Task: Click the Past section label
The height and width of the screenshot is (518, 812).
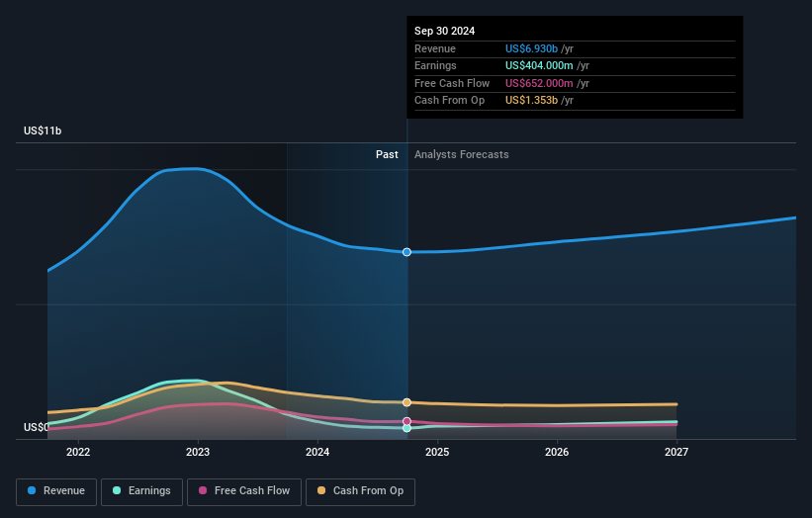Action: click(387, 154)
